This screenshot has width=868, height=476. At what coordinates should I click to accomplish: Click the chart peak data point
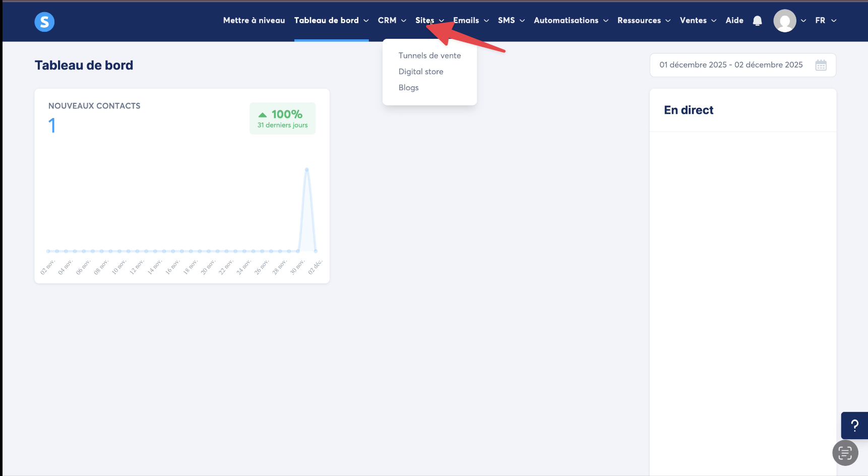pyautogui.click(x=306, y=169)
